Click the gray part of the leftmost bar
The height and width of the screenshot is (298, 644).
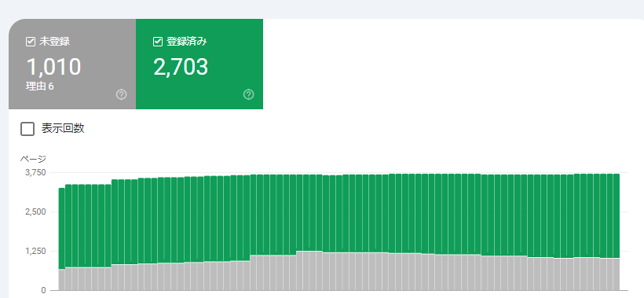[x=61, y=279]
